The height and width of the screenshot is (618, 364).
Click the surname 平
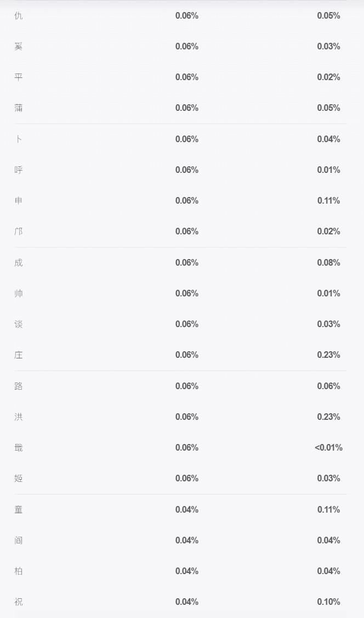coord(19,77)
